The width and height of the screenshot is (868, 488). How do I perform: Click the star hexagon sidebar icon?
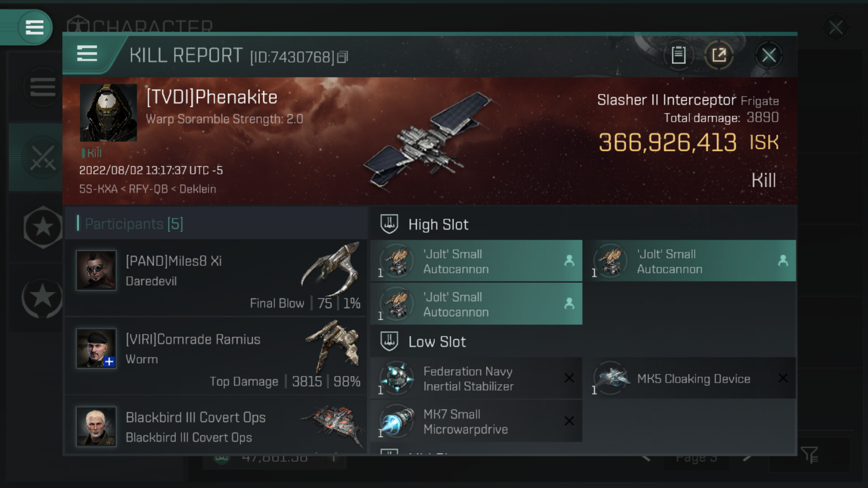click(x=42, y=227)
